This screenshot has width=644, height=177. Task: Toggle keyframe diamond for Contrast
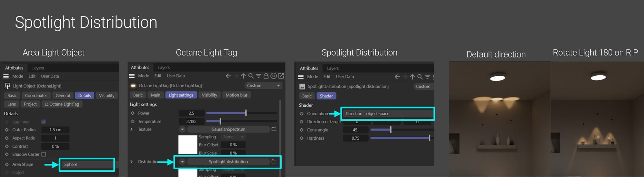click(x=6, y=146)
